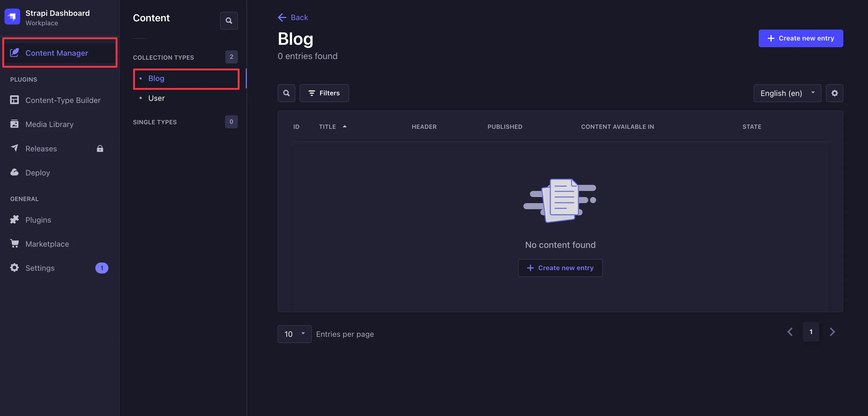Image resolution: width=868 pixels, height=416 pixels.
Task: Click the search icon in Filters bar
Action: 286,93
